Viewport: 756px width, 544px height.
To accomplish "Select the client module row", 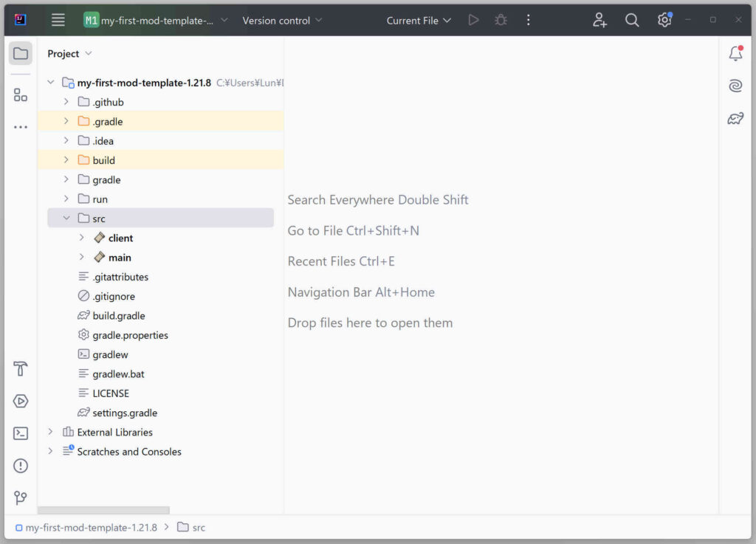I will [160, 238].
